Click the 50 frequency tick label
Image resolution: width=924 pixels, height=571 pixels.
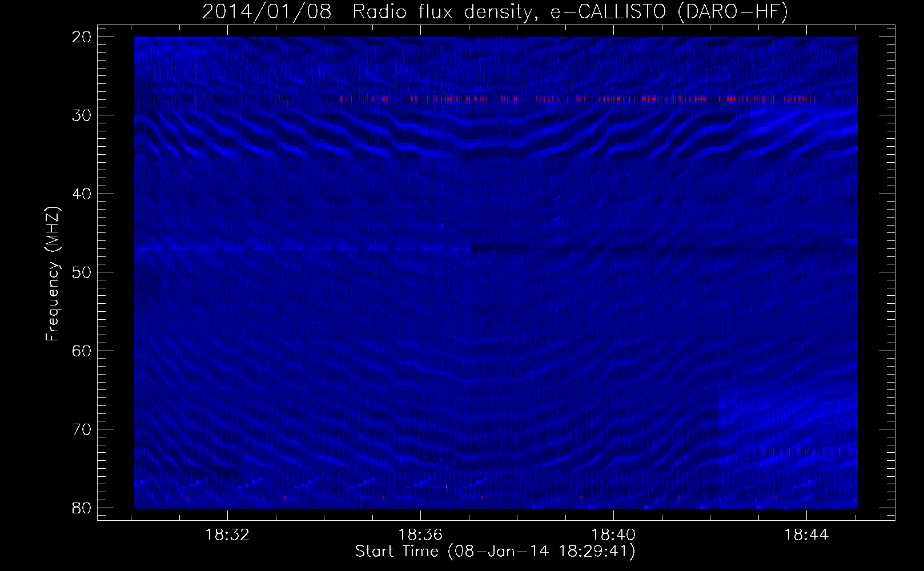coord(82,272)
